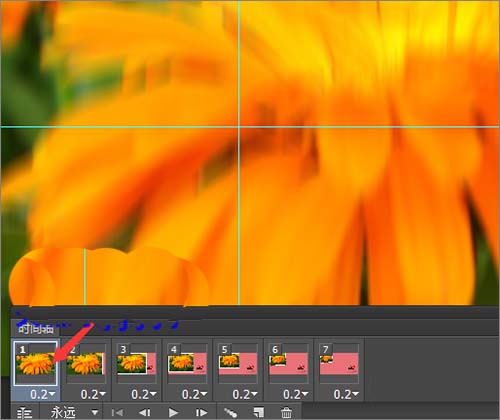Duplicate the selected frame

tap(258, 413)
